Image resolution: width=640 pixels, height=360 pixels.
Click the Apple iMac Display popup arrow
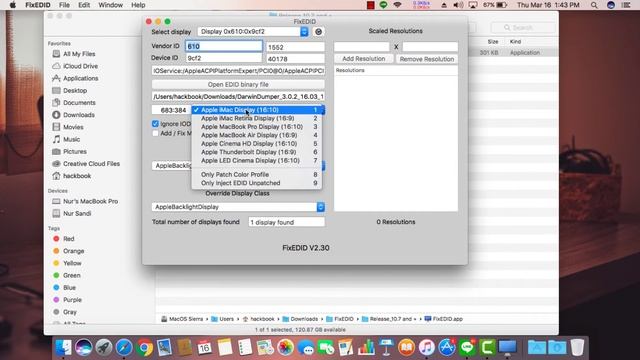(323, 110)
